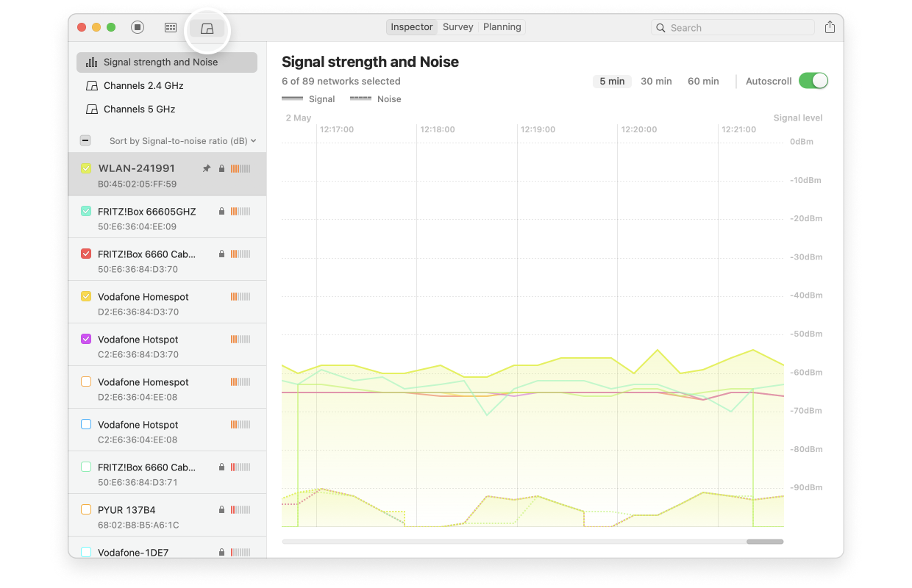Click the 2 May date label
The image size is (912, 588).
(299, 118)
